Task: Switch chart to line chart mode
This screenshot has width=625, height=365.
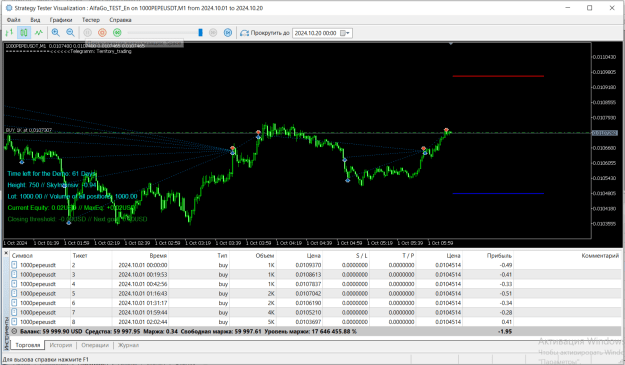Action: click(x=39, y=33)
